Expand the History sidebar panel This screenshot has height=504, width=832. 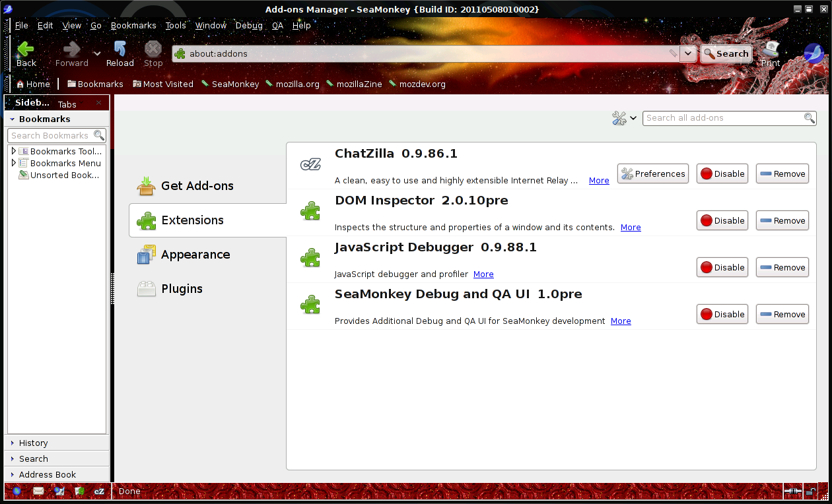(x=33, y=443)
